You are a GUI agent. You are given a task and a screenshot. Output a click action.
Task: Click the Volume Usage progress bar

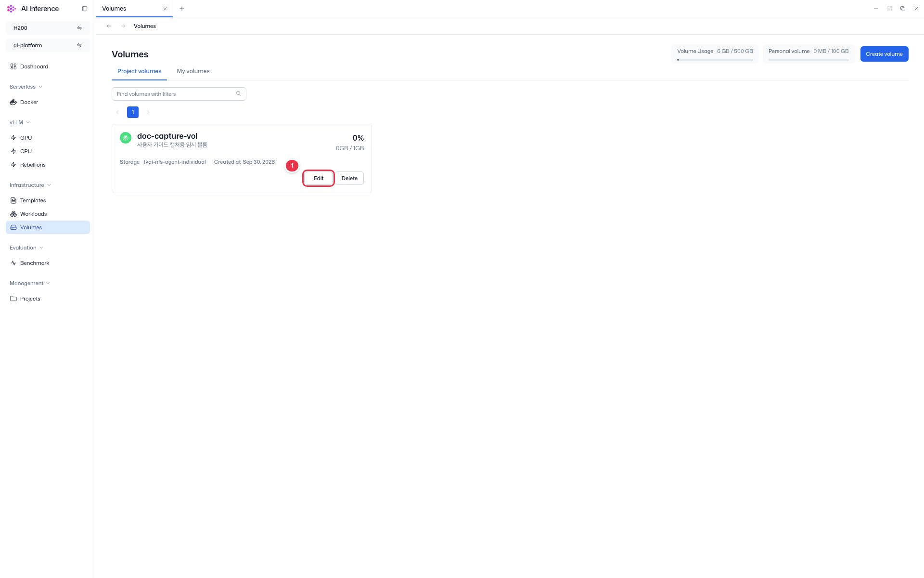point(715,60)
